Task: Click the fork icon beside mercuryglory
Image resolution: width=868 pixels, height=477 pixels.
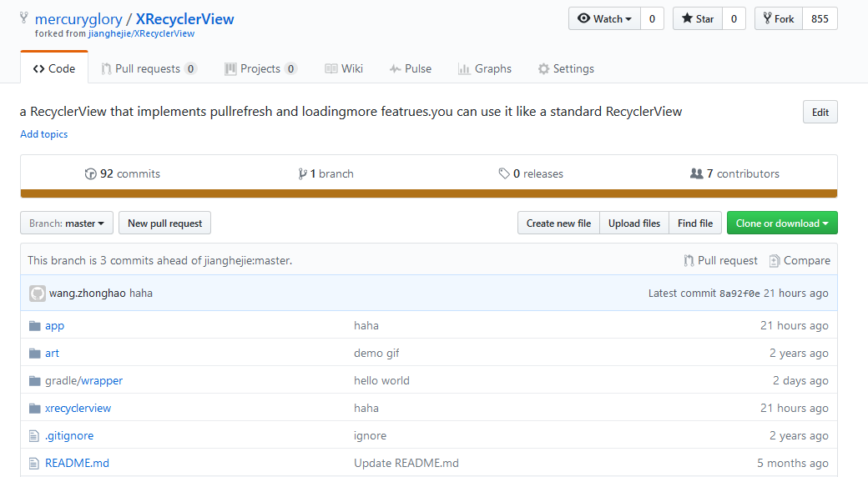Action: pyautogui.click(x=24, y=18)
